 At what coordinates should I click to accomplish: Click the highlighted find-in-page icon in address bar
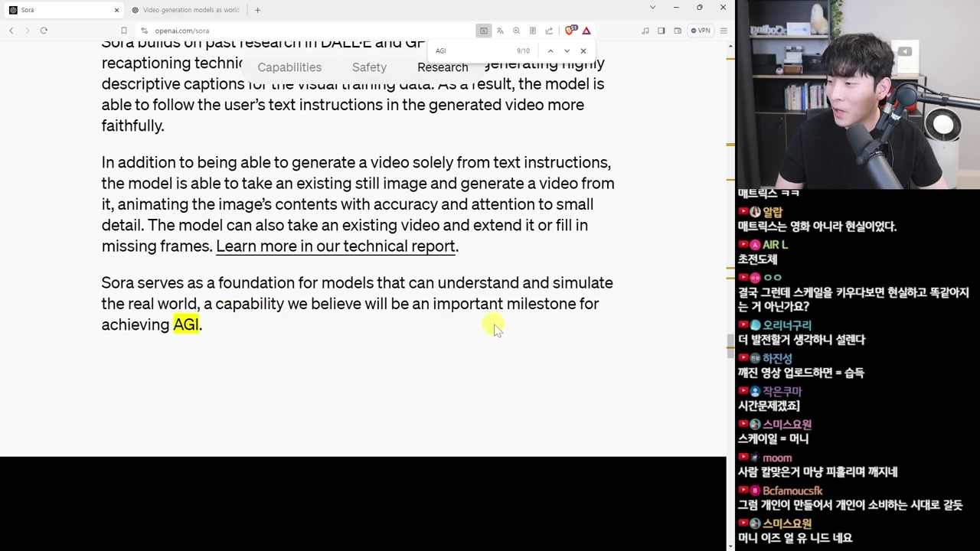coord(483,31)
